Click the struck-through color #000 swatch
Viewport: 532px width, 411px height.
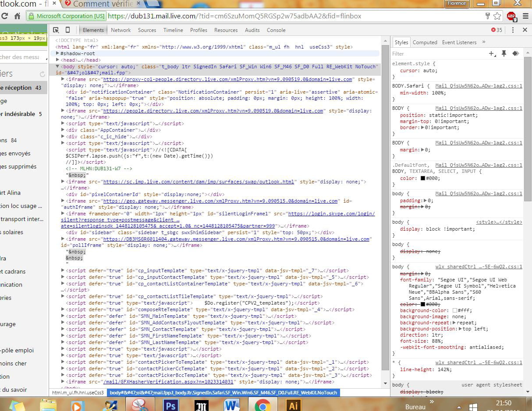pyautogui.click(x=423, y=304)
